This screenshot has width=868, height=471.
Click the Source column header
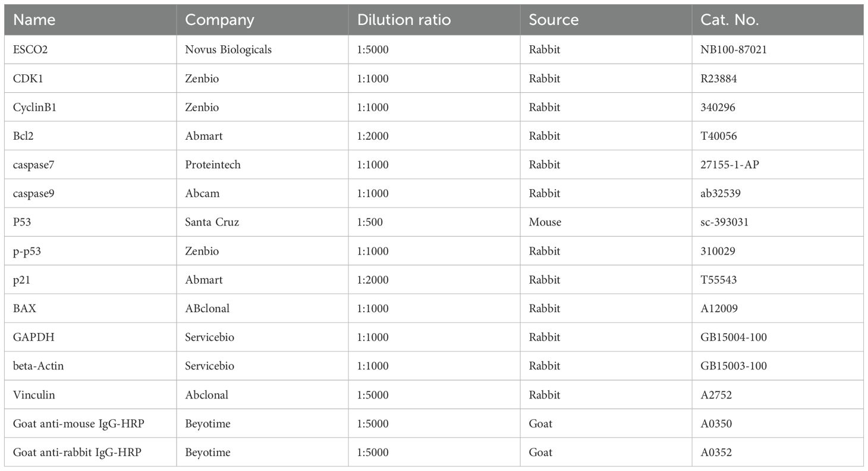[553, 20]
